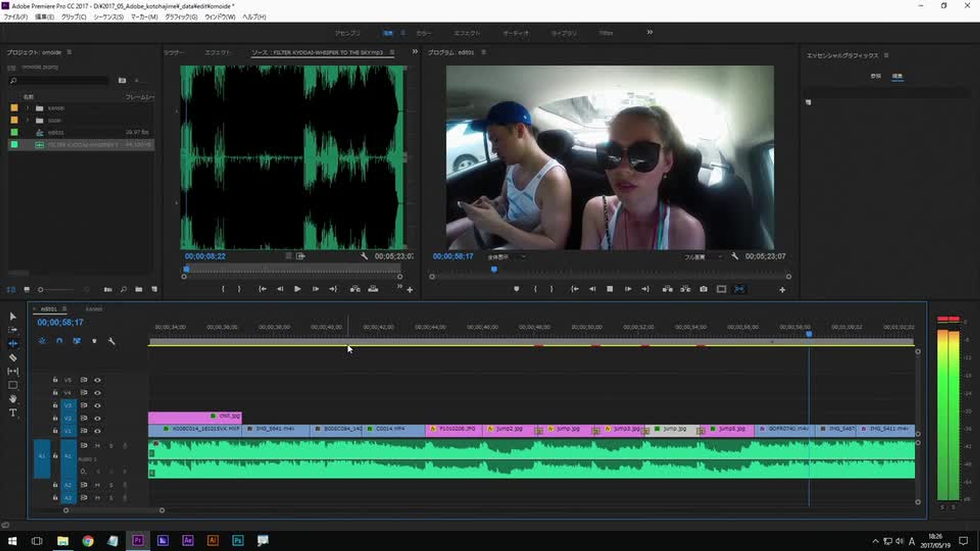Expand workspace overflow chevron at top

649,32
